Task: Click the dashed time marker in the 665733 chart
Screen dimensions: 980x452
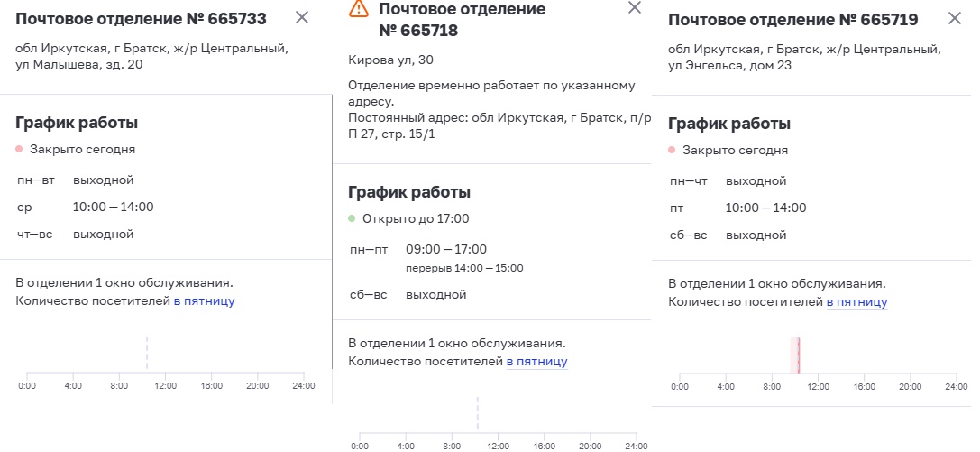Action: point(147,354)
